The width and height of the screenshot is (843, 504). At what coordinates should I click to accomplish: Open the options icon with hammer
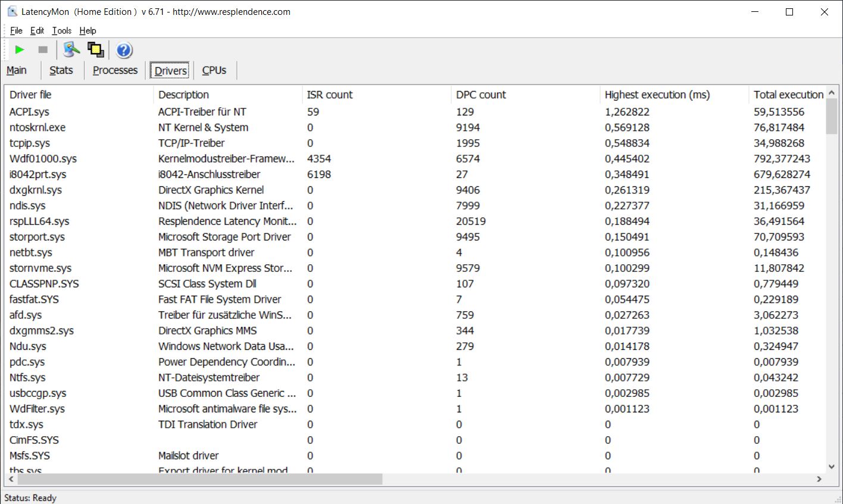coord(71,50)
